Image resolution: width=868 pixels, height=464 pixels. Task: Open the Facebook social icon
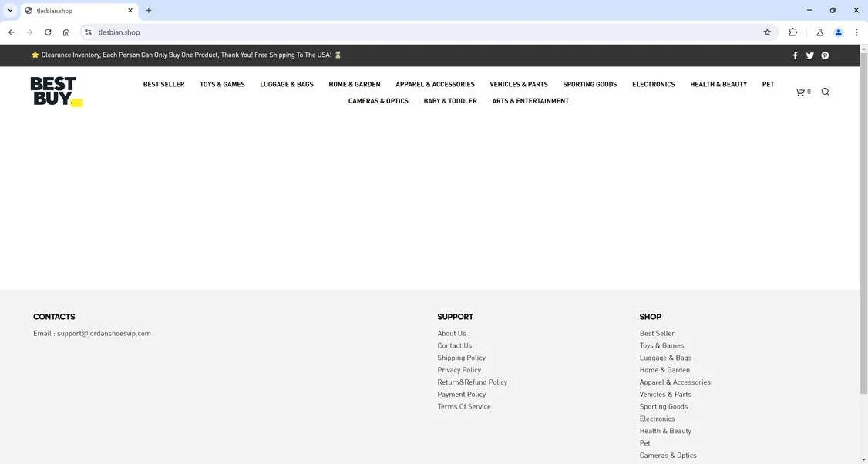(795, 55)
